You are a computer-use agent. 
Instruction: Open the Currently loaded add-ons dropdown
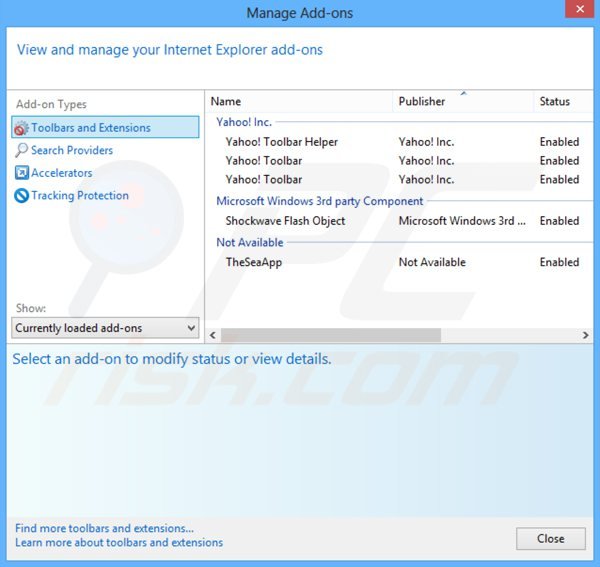pyautogui.click(x=105, y=328)
